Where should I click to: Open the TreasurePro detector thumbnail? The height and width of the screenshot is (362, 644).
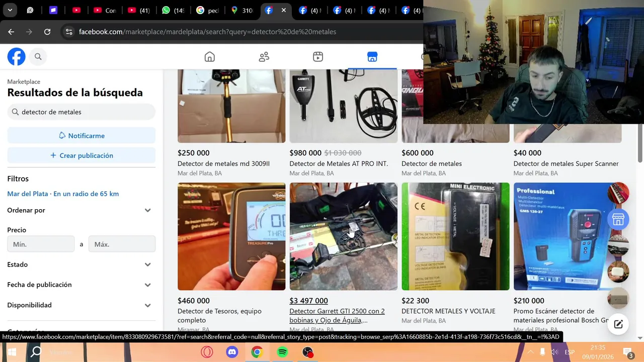click(x=231, y=236)
